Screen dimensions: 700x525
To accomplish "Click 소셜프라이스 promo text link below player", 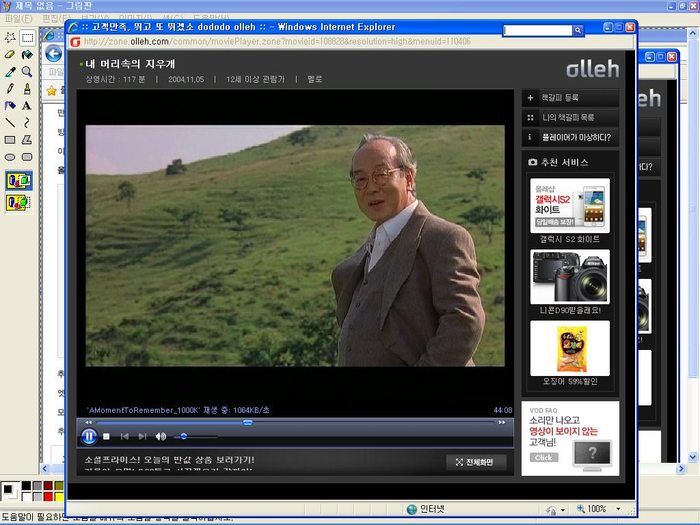I will [169, 459].
